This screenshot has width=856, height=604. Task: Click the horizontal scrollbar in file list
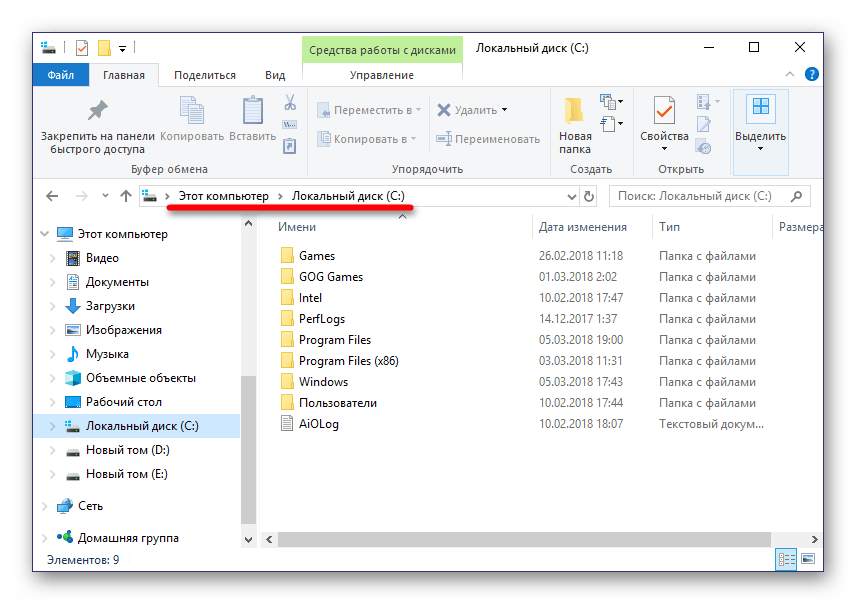pyautogui.click(x=524, y=540)
